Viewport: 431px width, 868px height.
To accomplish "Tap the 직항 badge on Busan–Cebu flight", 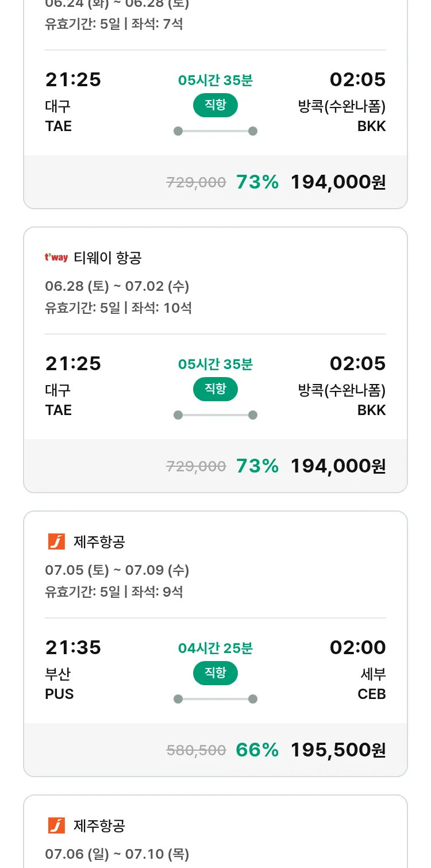I will pyautogui.click(x=215, y=673).
